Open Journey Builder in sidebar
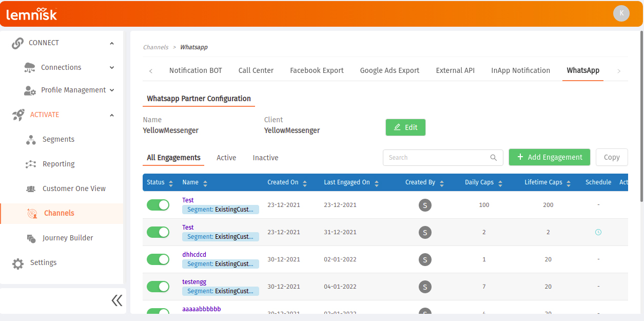This screenshot has height=321, width=644. tap(68, 238)
